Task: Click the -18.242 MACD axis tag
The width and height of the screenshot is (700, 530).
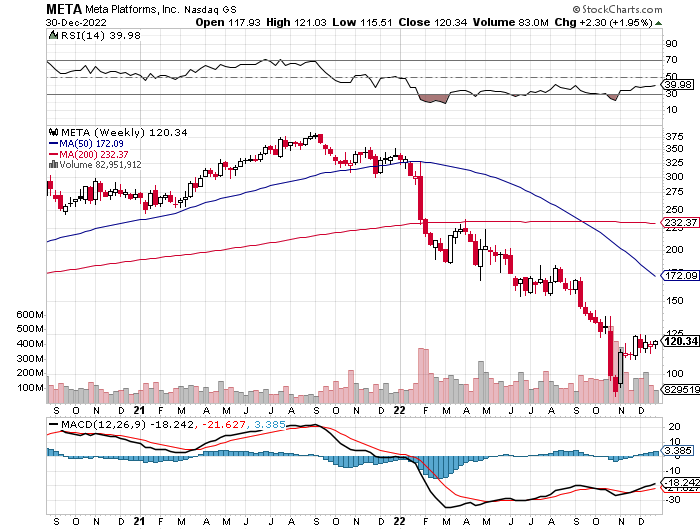Action: click(x=680, y=483)
